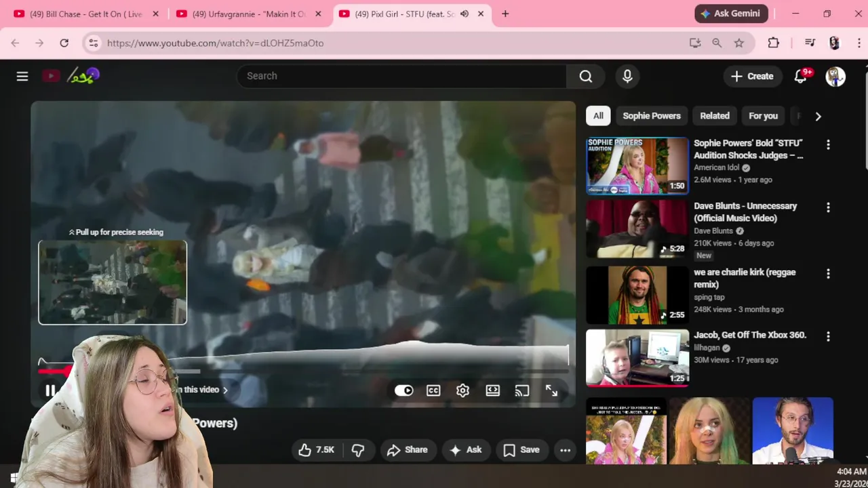Select the Sophie Powers filter chip
The image size is (868, 488).
652,116
